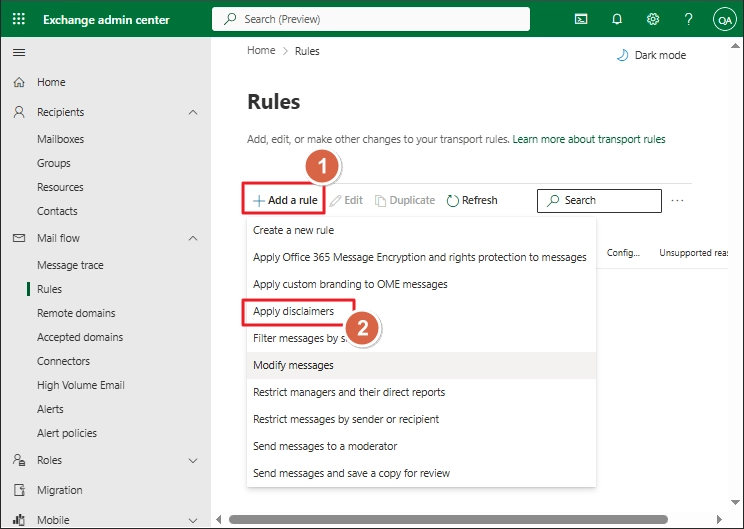Click the Add a rule button

[285, 200]
